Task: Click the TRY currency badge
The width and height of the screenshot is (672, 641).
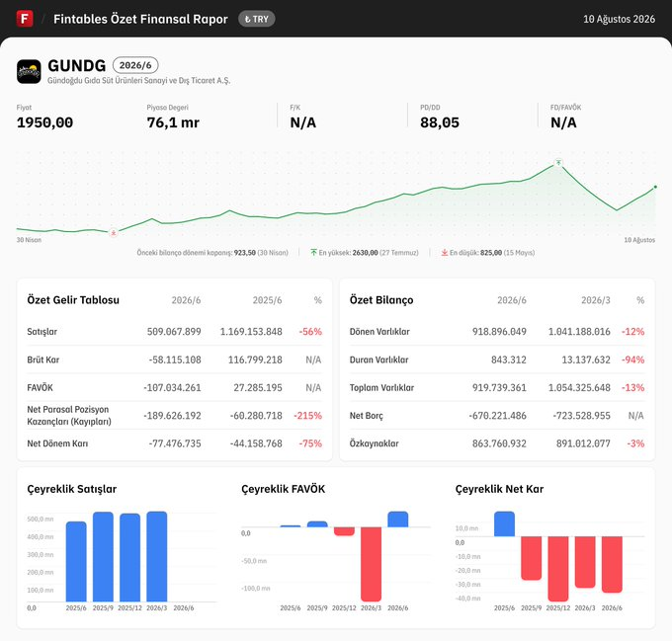Action: pyautogui.click(x=256, y=19)
